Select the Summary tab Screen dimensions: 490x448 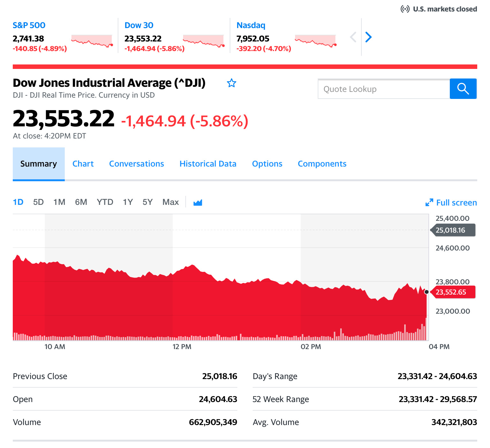pos(39,164)
